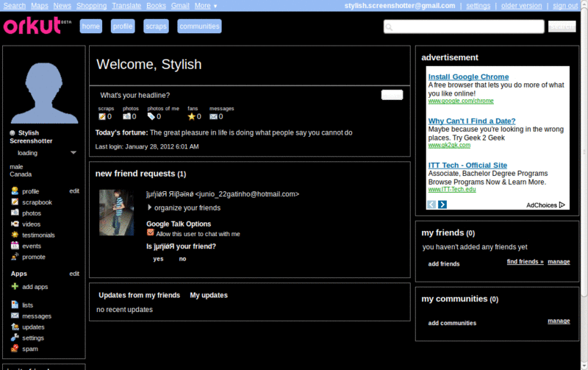The height and width of the screenshot is (370, 588).
Task: Open the home tab
Action: click(x=90, y=26)
